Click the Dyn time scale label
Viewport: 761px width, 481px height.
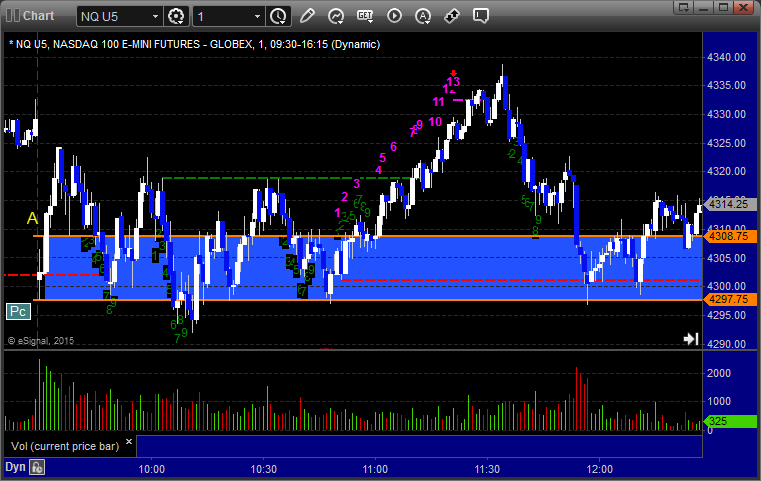pyautogui.click(x=15, y=467)
